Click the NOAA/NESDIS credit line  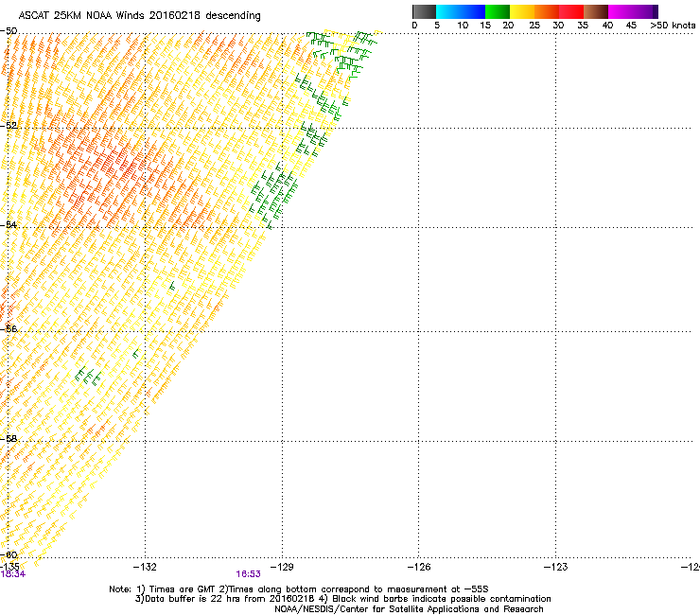409,609
